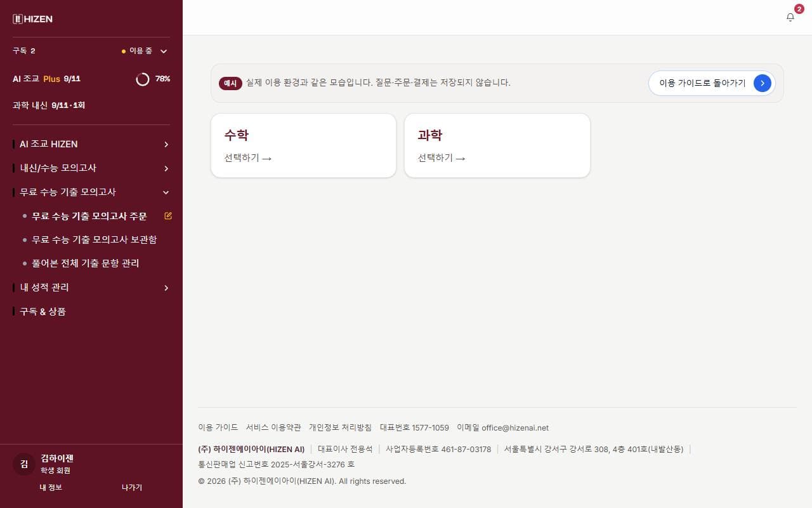Click 김하이젠 user name
Image resolution: width=812 pixels, height=508 pixels.
57,458
